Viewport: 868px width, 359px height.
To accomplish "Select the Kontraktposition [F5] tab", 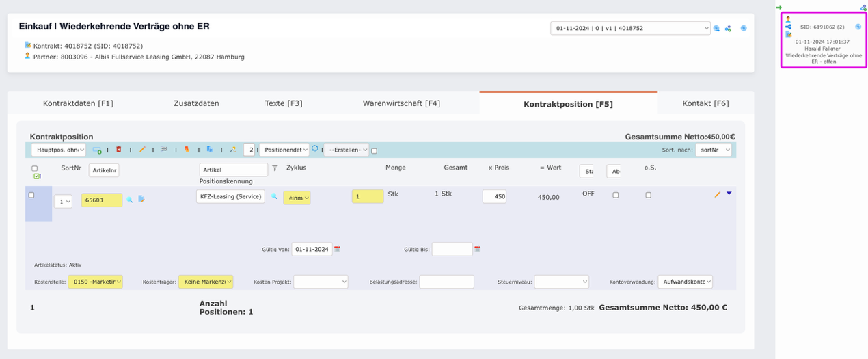I will pyautogui.click(x=568, y=104).
